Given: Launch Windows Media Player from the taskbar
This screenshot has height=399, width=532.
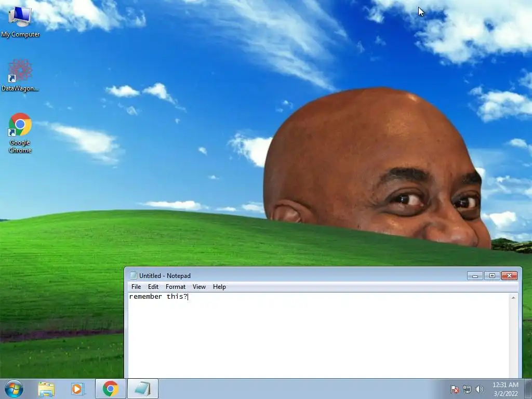Looking at the screenshot, I should pos(77,389).
